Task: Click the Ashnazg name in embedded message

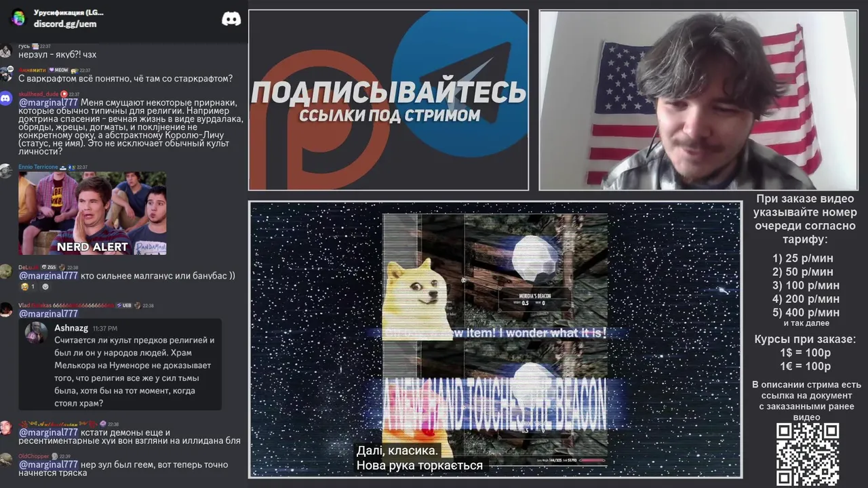Action: point(71,328)
